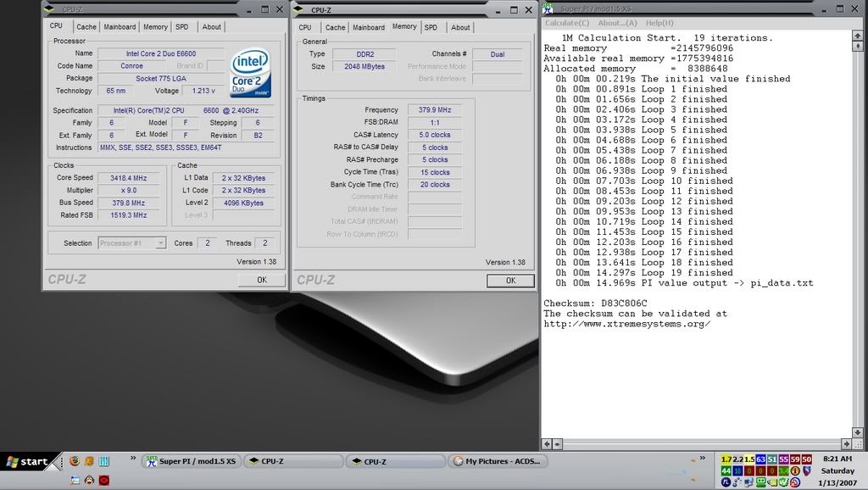Open Cache tab in right CPU-Z window
Screen dimensions: 868x490
click(x=335, y=27)
